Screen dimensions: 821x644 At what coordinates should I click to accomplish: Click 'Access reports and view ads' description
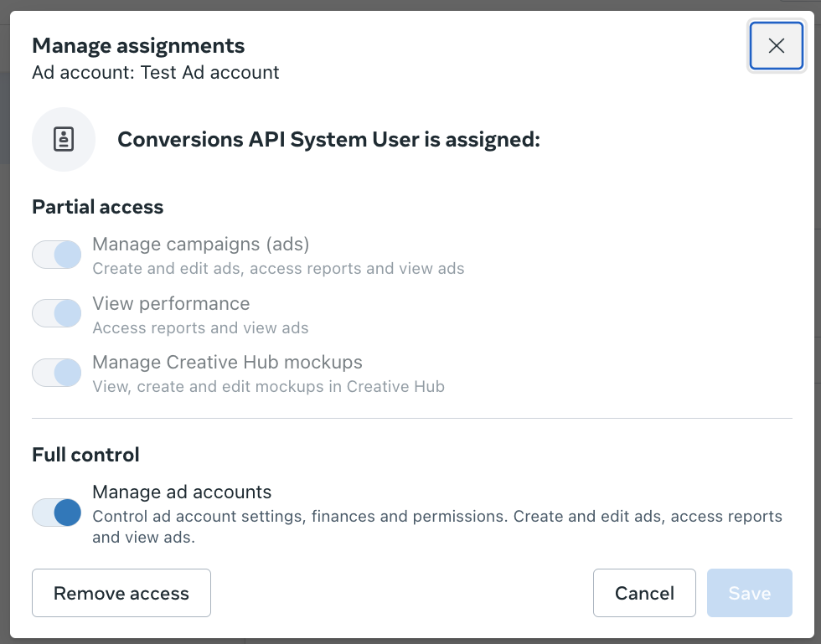click(200, 327)
